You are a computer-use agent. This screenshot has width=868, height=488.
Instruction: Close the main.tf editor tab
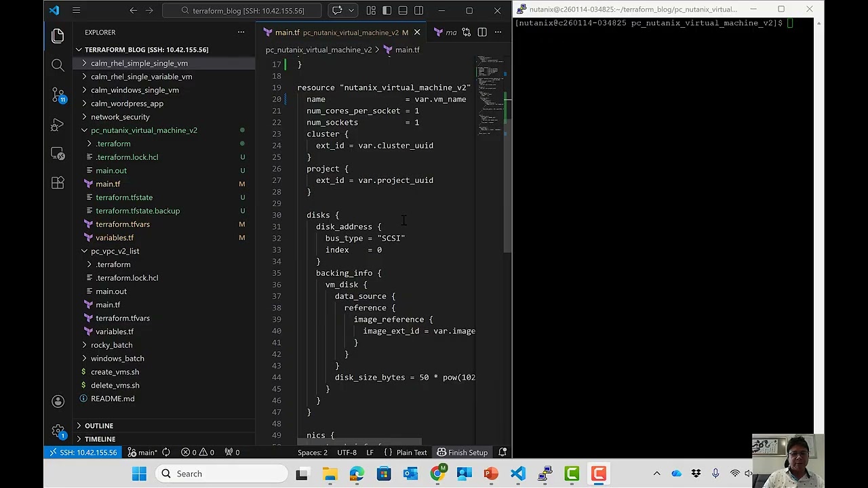(x=417, y=32)
